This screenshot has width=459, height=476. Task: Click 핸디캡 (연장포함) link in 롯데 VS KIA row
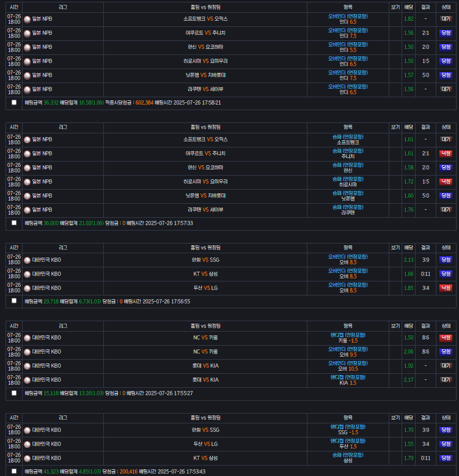[348, 377]
